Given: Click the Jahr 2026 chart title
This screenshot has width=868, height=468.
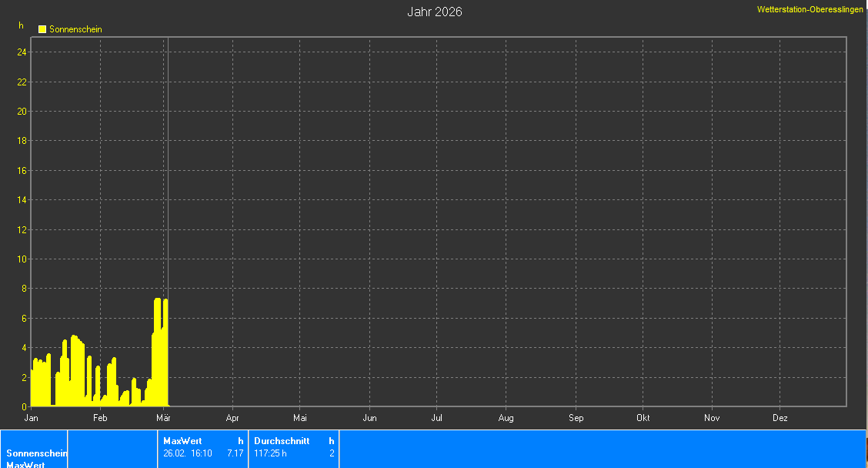Looking at the screenshot, I should pos(434,12).
